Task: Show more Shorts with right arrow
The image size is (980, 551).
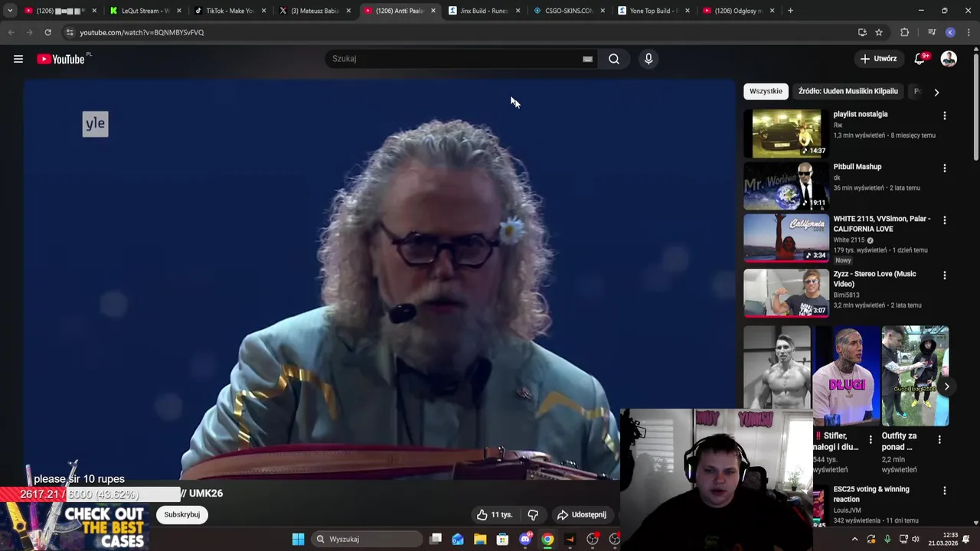Action: click(x=946, y=386)
